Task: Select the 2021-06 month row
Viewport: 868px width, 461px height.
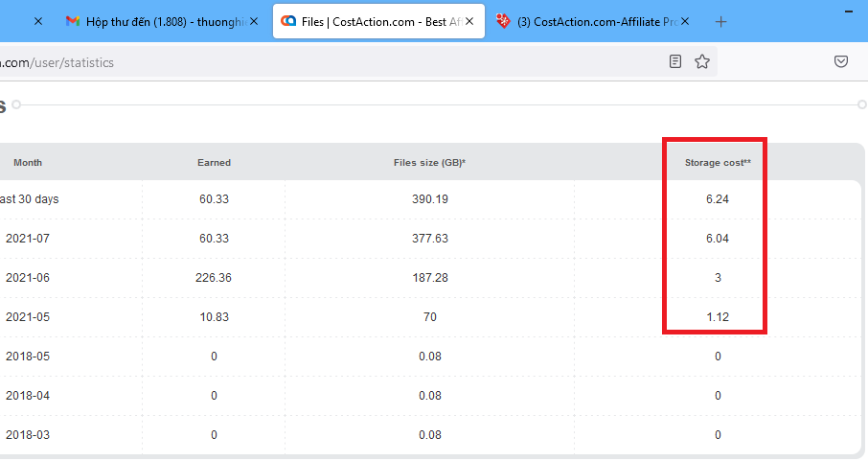Action: click(x=431, y=278)
